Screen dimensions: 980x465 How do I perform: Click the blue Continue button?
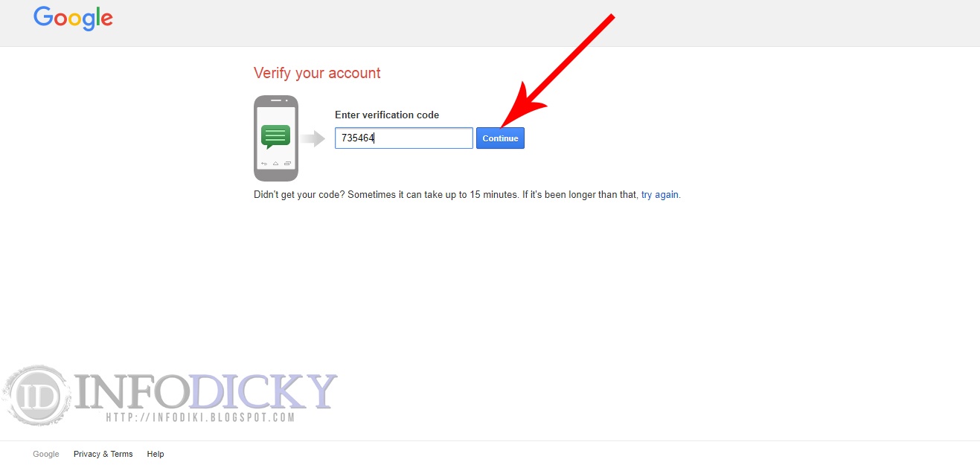(500, 138)
